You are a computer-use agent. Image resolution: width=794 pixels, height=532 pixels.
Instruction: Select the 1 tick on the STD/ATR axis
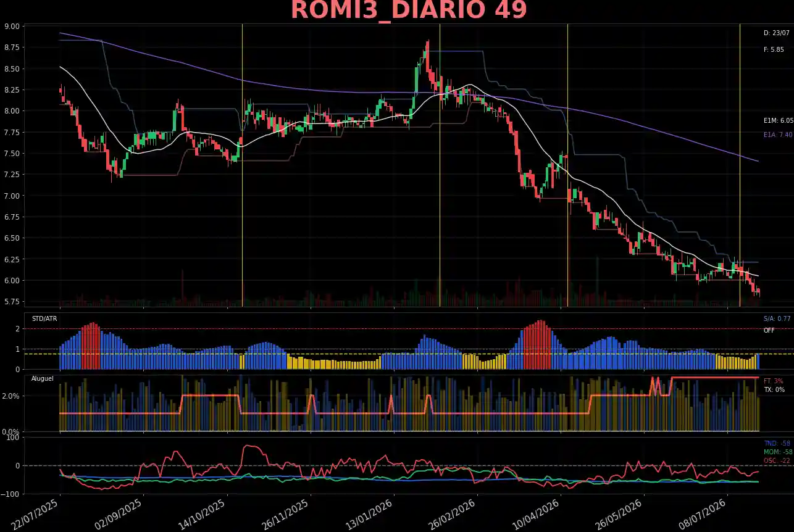pos(17,349)
